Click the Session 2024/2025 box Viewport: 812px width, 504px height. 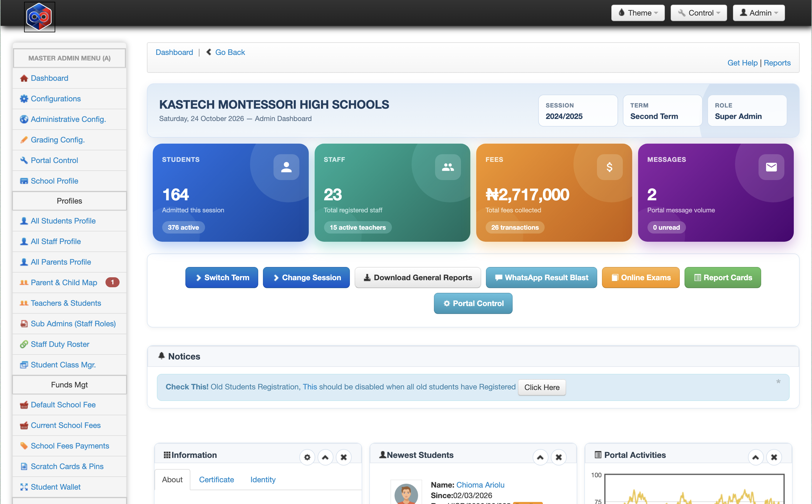[578, 111]
